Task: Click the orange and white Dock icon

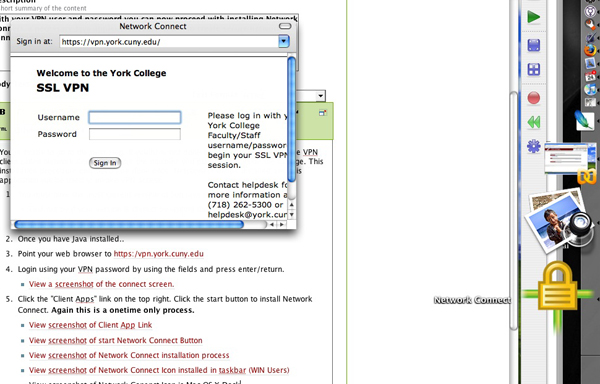Action: 590,24
